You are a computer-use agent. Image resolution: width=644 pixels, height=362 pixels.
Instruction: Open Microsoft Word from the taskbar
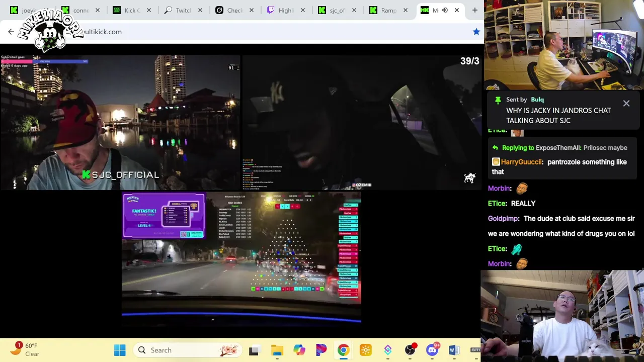454,350
